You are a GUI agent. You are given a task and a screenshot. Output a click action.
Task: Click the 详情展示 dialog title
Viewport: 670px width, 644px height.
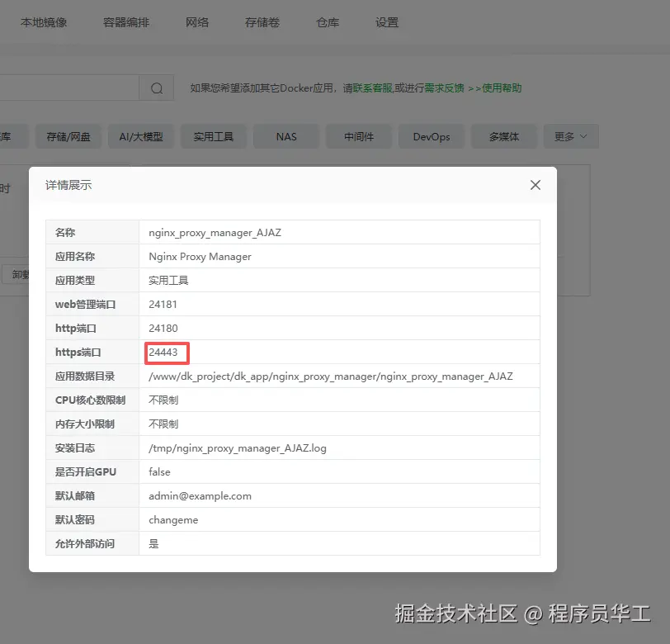point(68,185)
